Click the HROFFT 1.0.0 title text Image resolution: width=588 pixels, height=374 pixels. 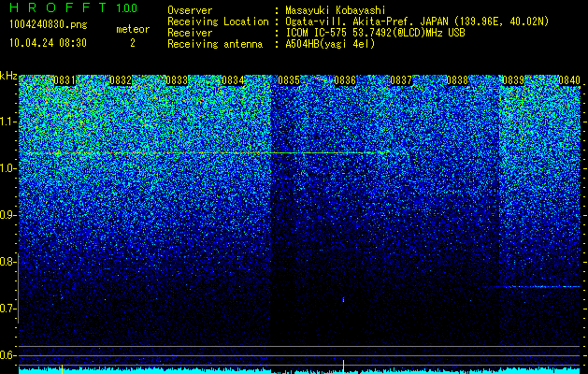(74, 7)
